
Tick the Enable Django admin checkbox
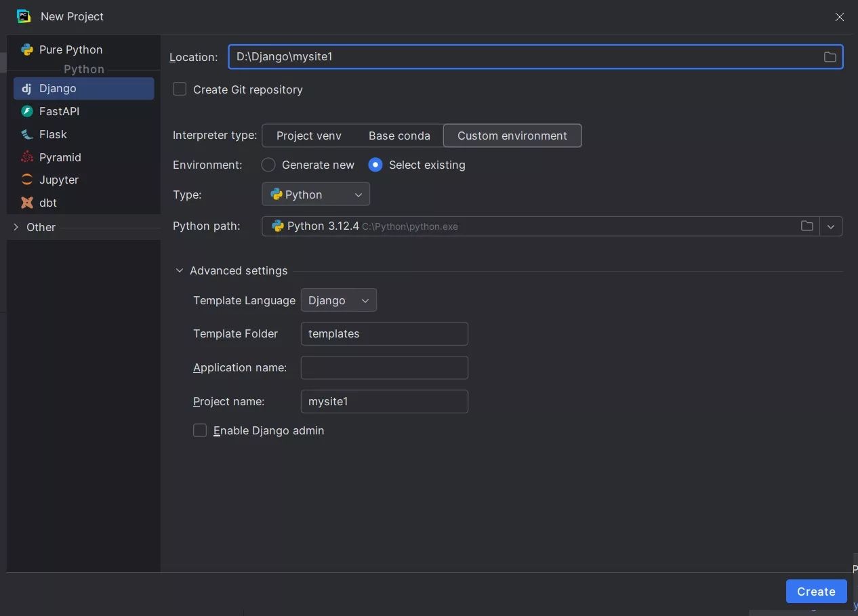(x=200, y=431)
